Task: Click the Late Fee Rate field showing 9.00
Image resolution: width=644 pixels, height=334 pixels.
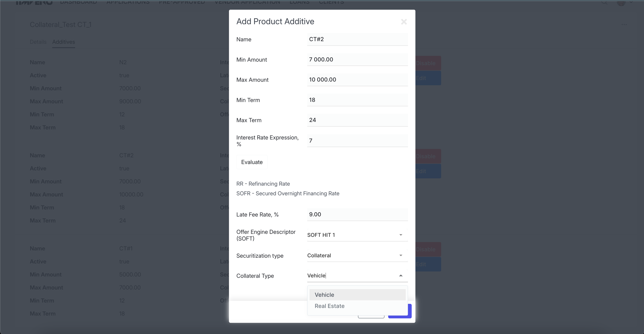Action: click(357, 214)
